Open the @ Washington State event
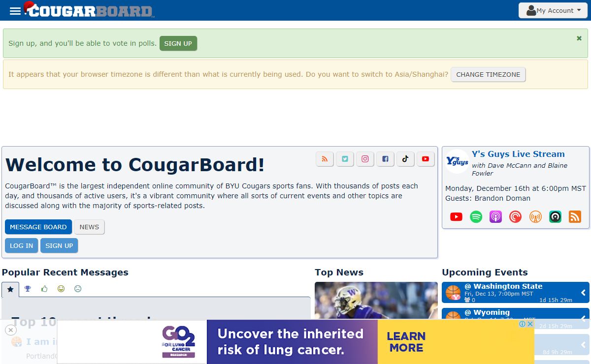 (x=503, y=286)
